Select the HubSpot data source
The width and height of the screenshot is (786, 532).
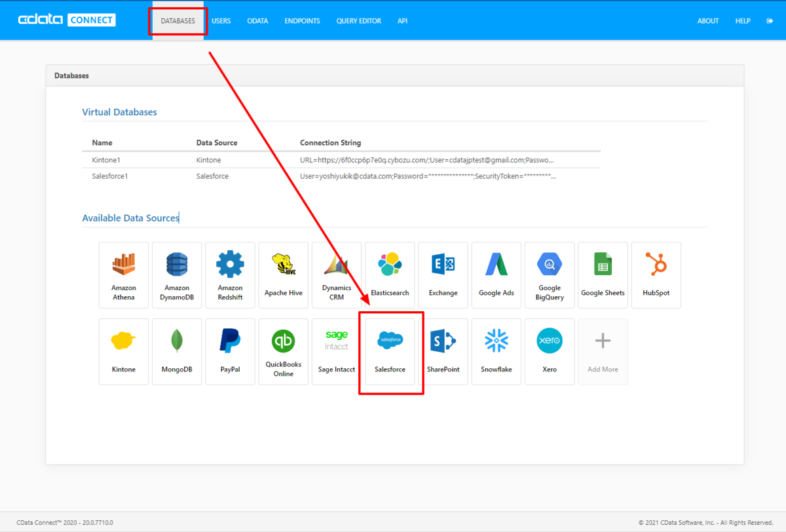coord(656,275)
